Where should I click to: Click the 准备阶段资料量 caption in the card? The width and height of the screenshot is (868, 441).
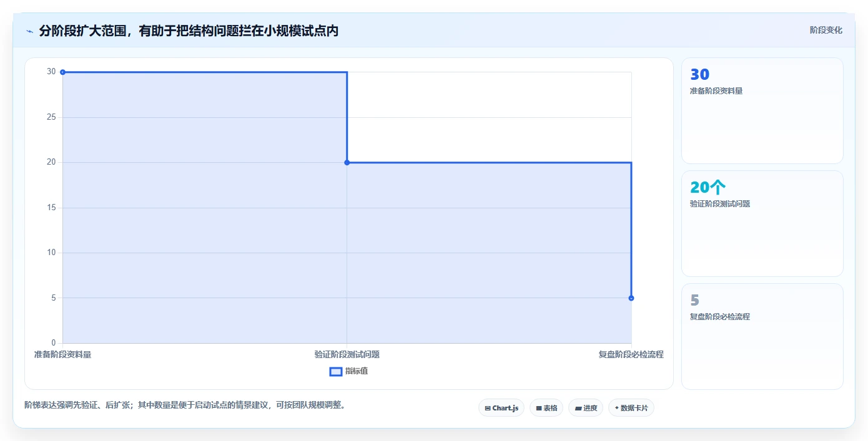click(716, 90)
